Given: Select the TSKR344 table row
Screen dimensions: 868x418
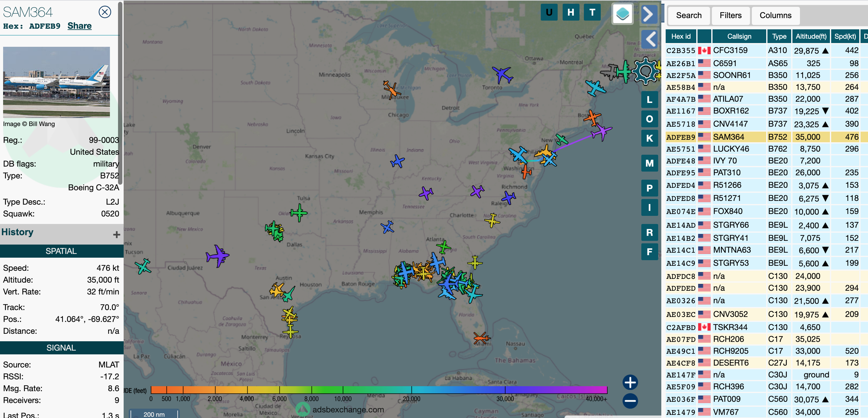Looking at the screenshot, I should pyautogui.click(x=767, y=327).
